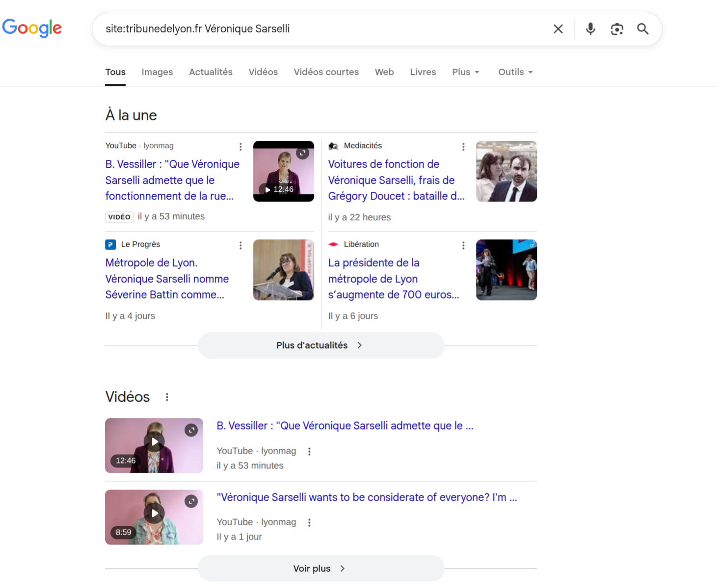Viewport: 717px width, 588px height.
Task: Open options for 1 jour video result
Action: (309, 522)
